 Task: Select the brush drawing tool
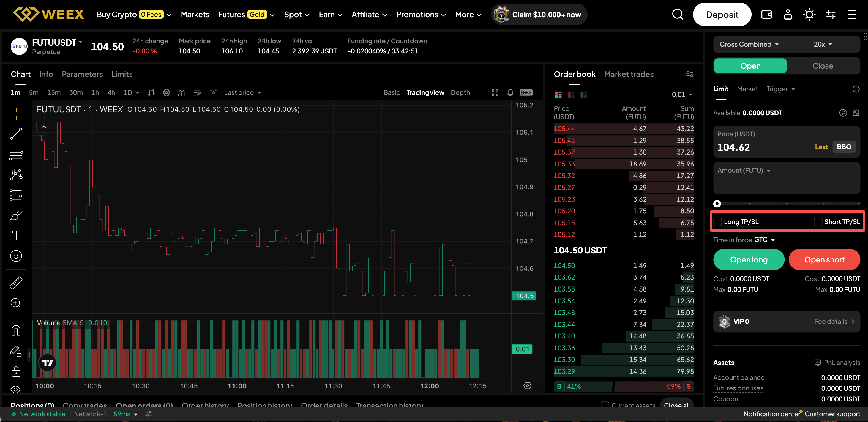pos(16,215)
